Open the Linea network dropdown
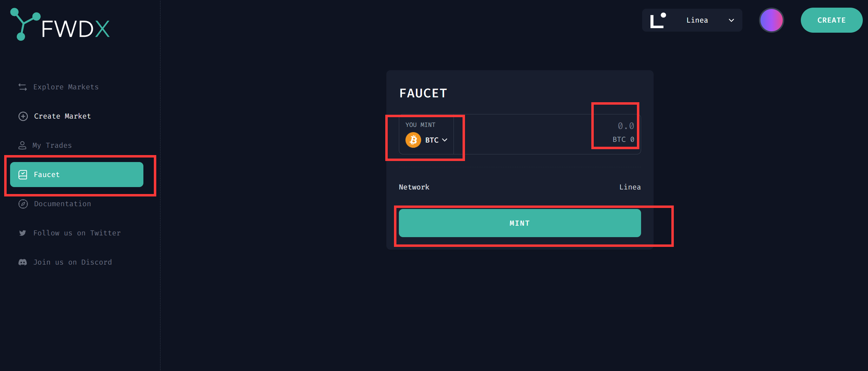The width and height of the screenshot is (868, 371). point(731,21)
